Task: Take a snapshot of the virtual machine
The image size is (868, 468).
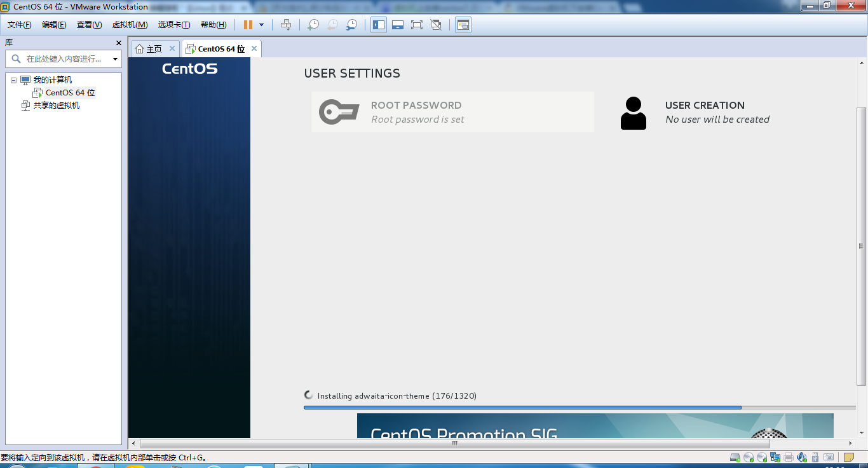Action: [313, 25]
